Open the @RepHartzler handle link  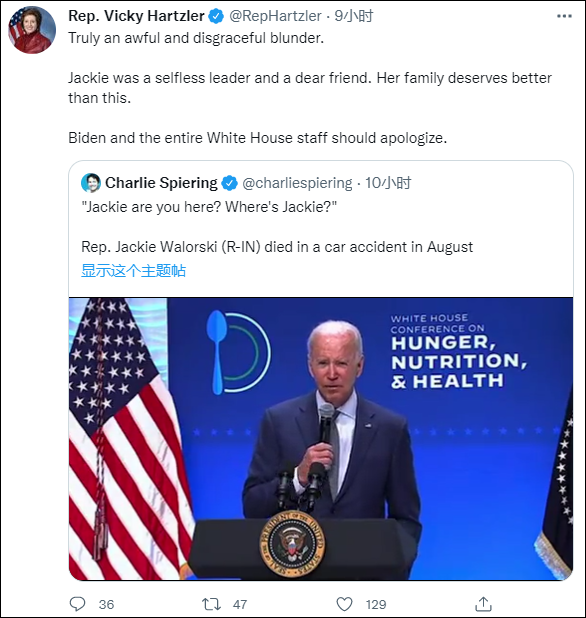pos(275,16)
